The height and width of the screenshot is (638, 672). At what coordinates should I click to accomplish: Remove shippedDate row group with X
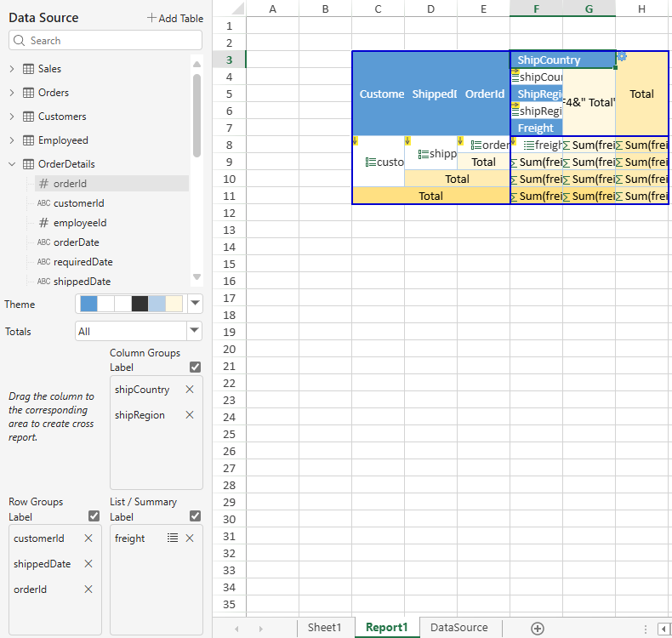(88, 564)
